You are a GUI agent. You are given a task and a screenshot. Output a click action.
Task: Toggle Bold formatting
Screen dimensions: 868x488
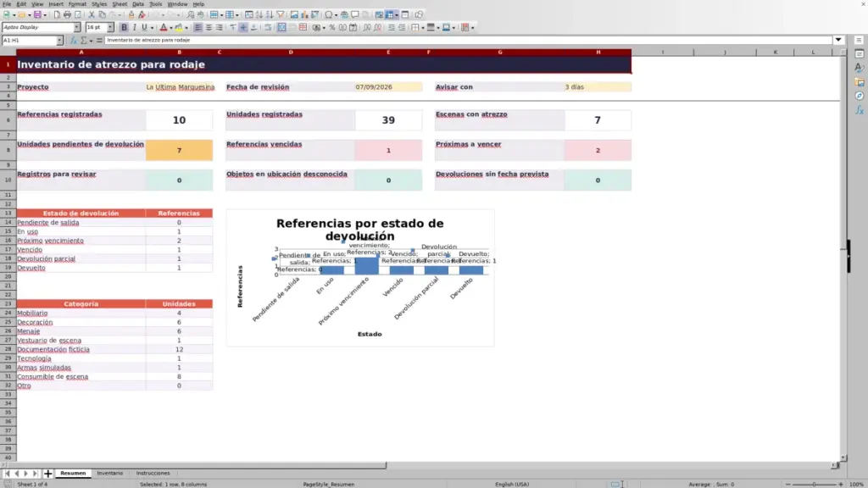(124, 27)
